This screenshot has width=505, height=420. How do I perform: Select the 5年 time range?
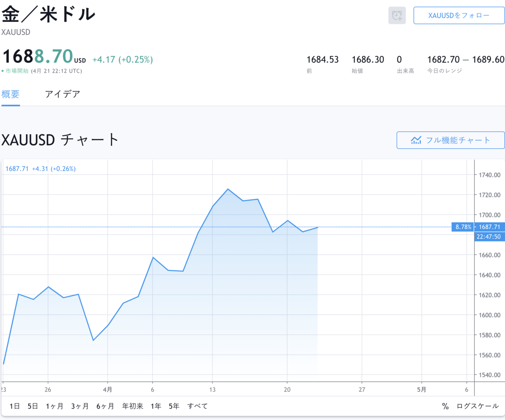point(174,406)
